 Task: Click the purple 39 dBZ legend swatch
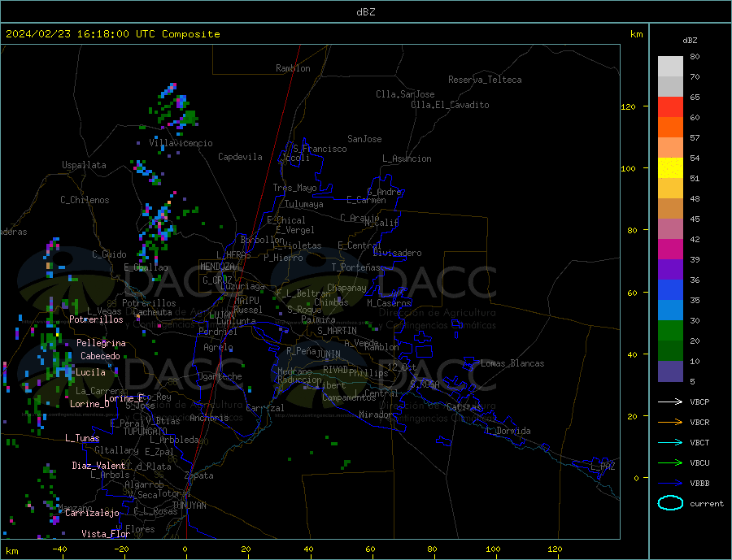coord(670,270)
